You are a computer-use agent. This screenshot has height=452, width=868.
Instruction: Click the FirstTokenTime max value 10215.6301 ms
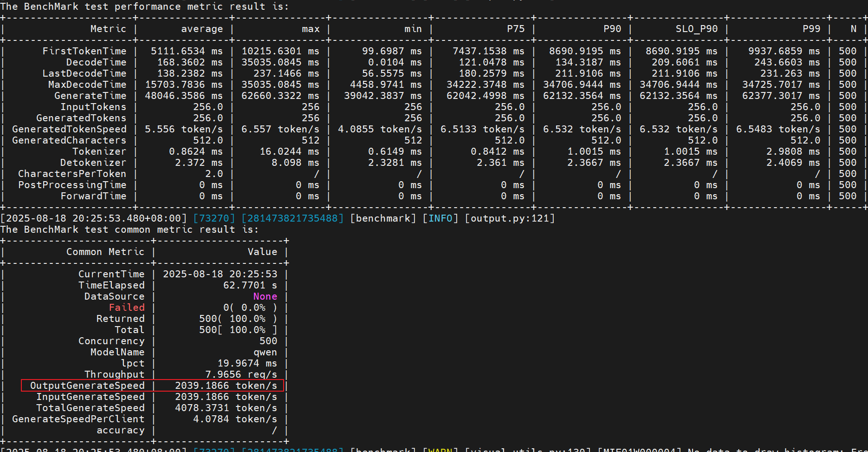(280, 51)
